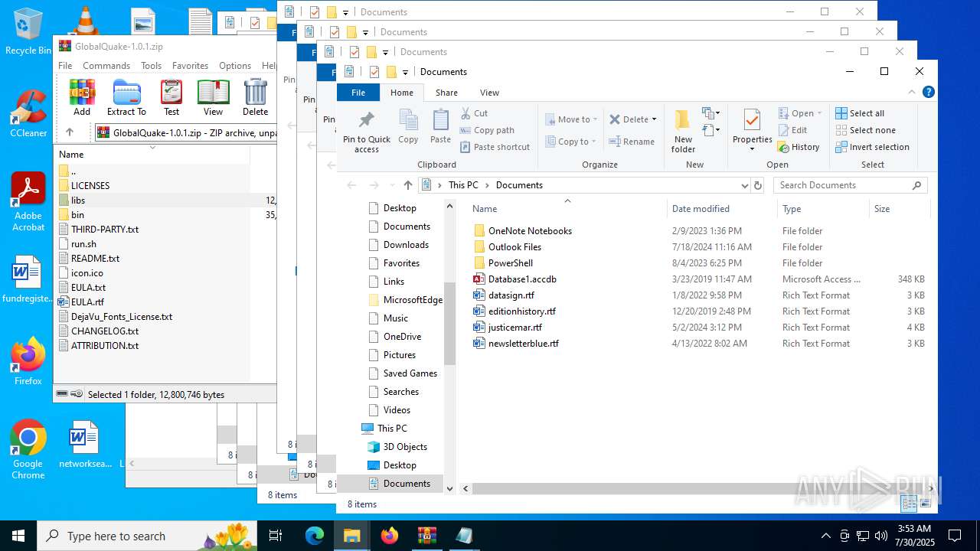The image size is (980, 551).
Task: Open the Windows Start menu
Action: point(18,536)
